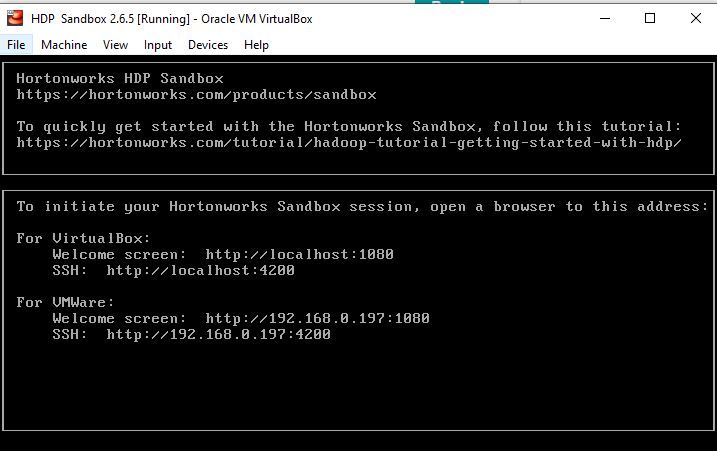Open the Input menu
Image resolution: width=717 pixels, height=451 pixels.
click(x=158, y=45)
